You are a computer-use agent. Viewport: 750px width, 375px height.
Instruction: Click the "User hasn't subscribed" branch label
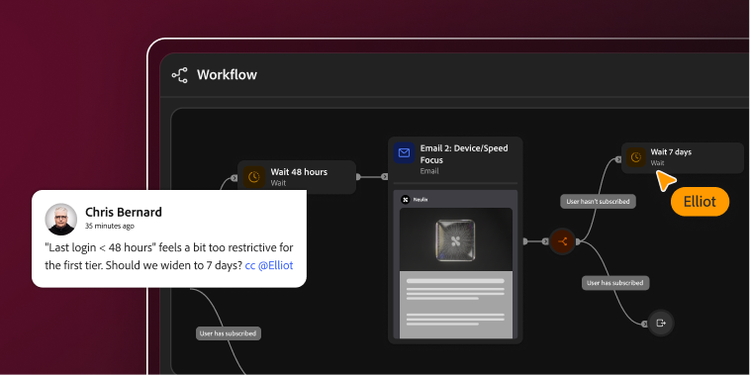(x=598, y=201)
